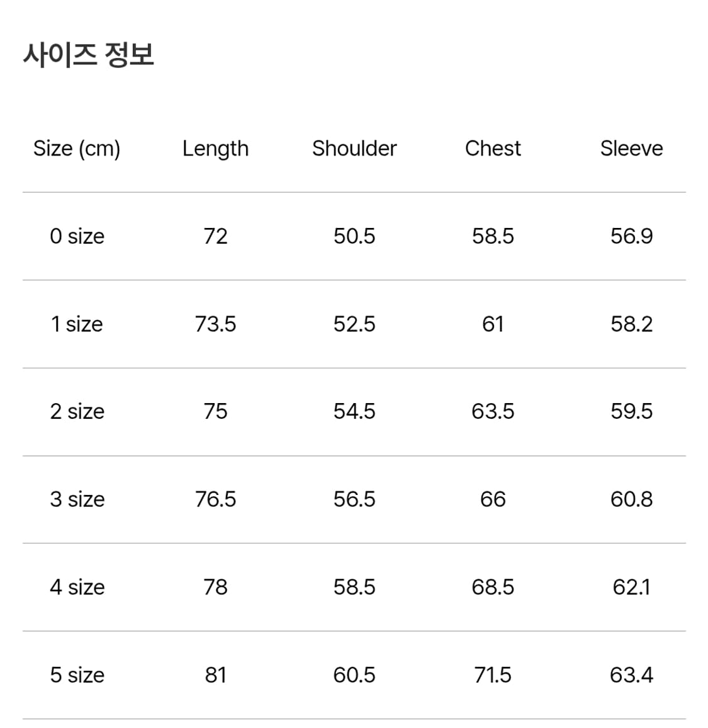
Task: Click the 5 size row label
Action: 77,675
